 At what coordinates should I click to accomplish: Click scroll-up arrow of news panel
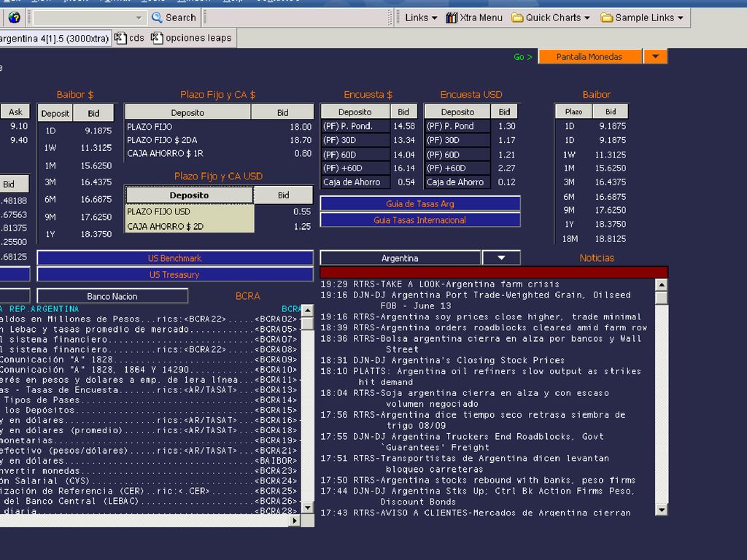(661, 285)
